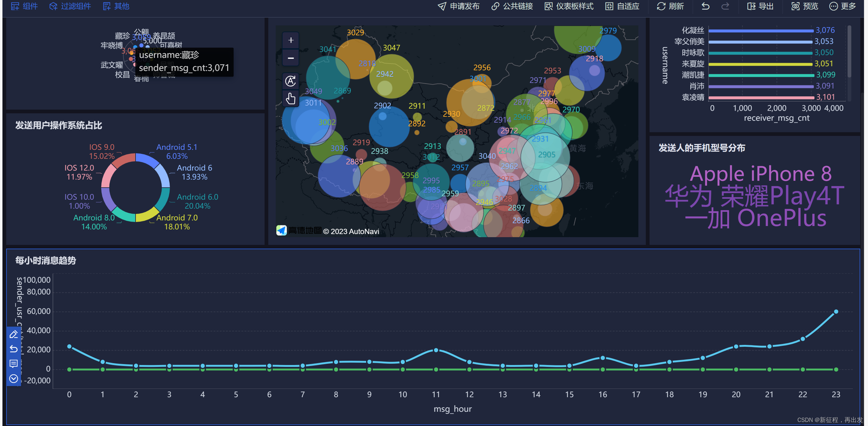Click the IOS 10.0 1.00% label
Image resolution: width=868 pixels, height=426 pixels.
pyautogui.click(x=79, y=201)
